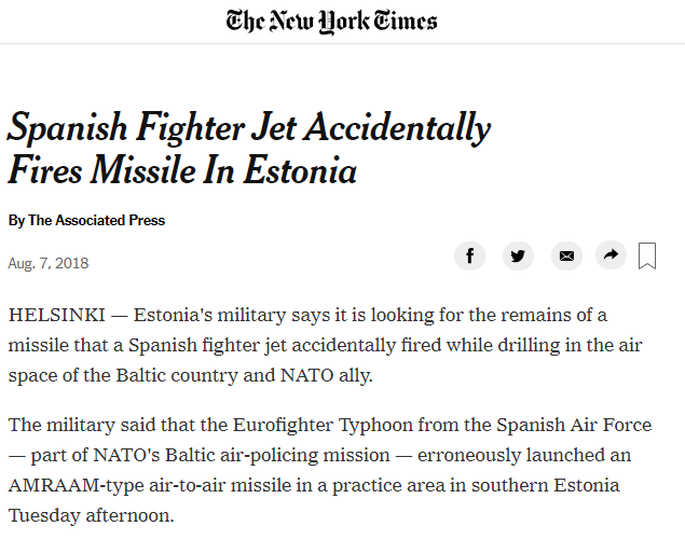Click 'Estonia' in the headline

(300, 171)
